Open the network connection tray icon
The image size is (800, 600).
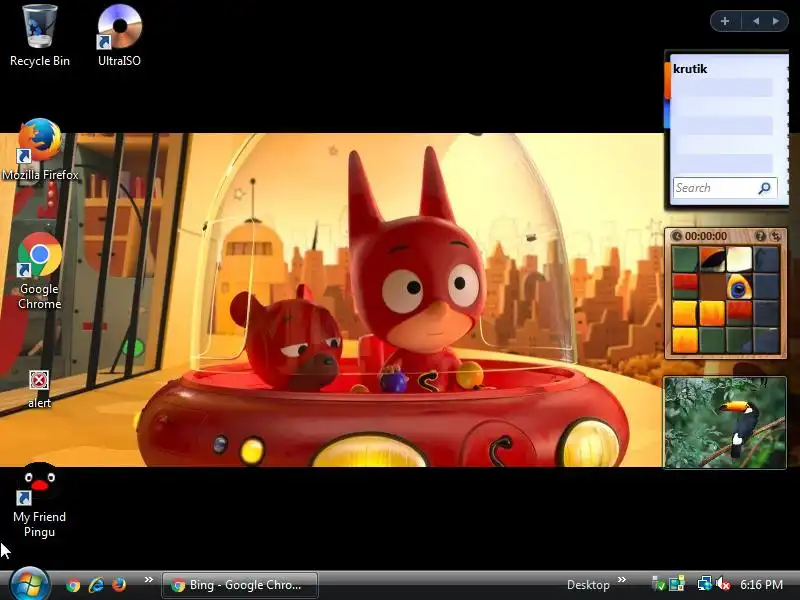coord(704,584)
